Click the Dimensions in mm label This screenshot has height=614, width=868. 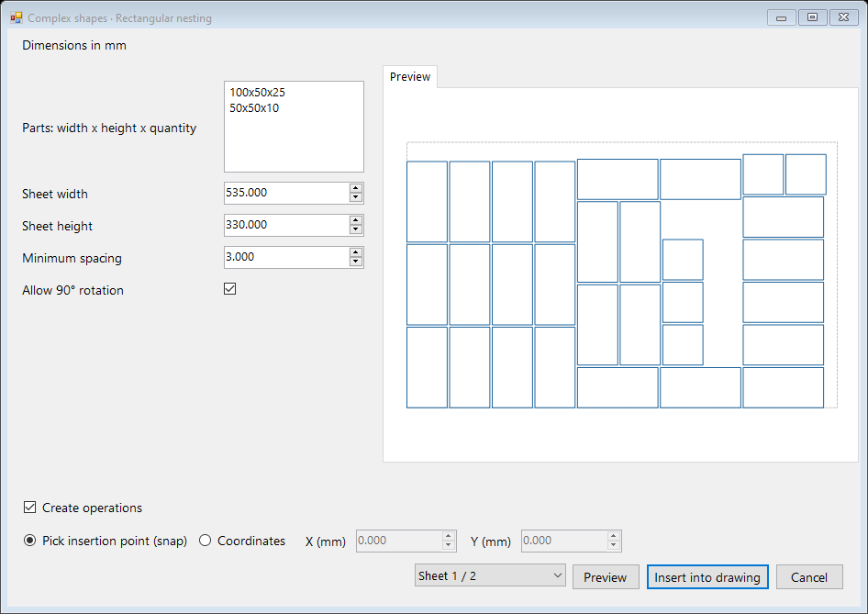[74, 45]
